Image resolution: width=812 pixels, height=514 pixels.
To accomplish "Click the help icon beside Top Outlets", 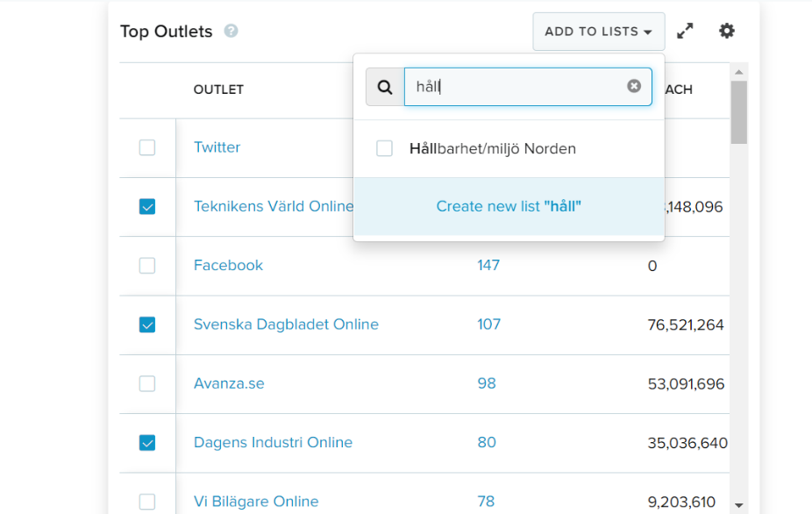I will coord(231,32).
